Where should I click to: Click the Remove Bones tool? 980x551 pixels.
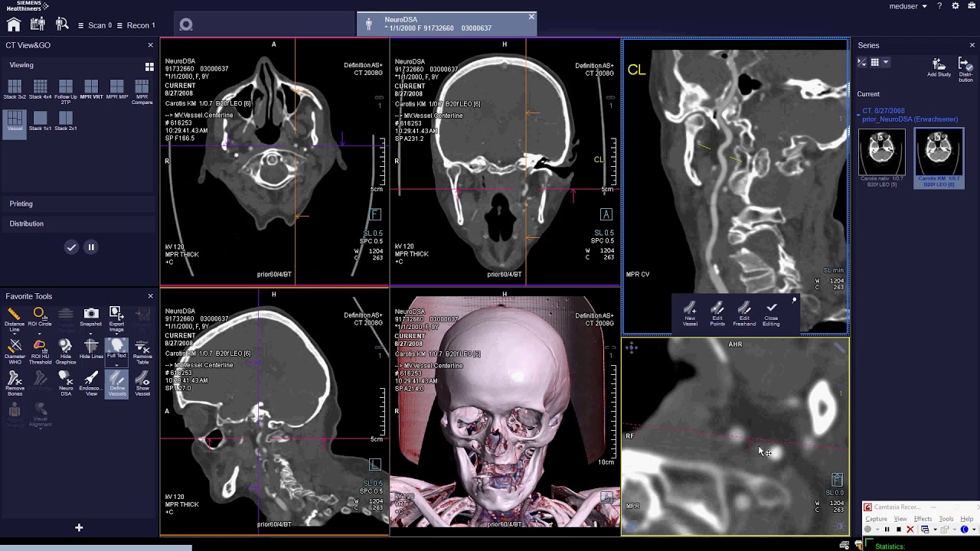tap(15, 384)
